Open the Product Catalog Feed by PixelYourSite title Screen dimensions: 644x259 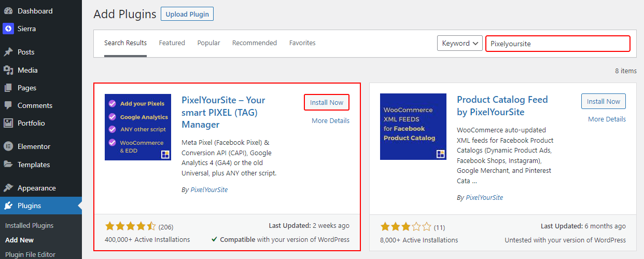tap(502, 106)
